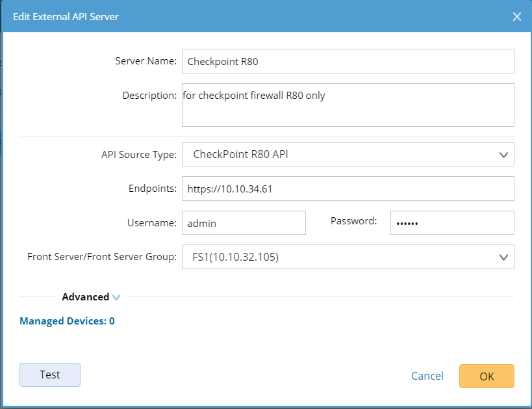This screenshot has width=532, height=409.
Task: Click the Server Name label
Action: [x=146, y=61]
